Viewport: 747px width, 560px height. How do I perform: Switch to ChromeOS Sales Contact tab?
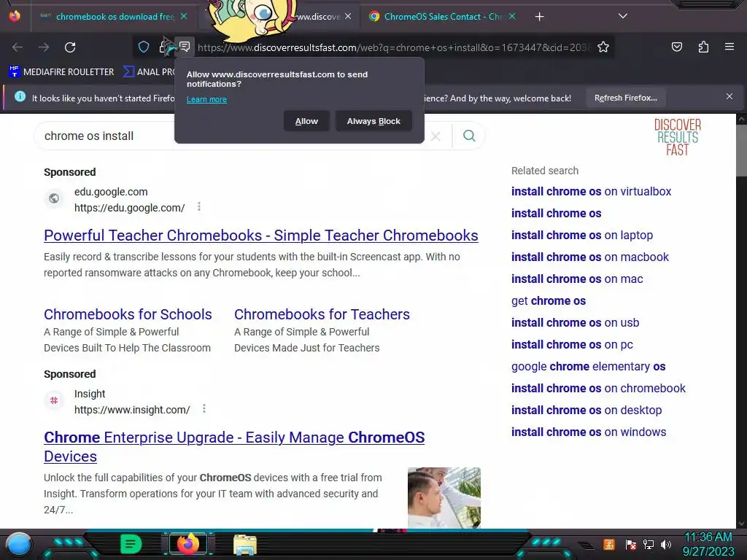pyautogui.click(x=443, y=17)
